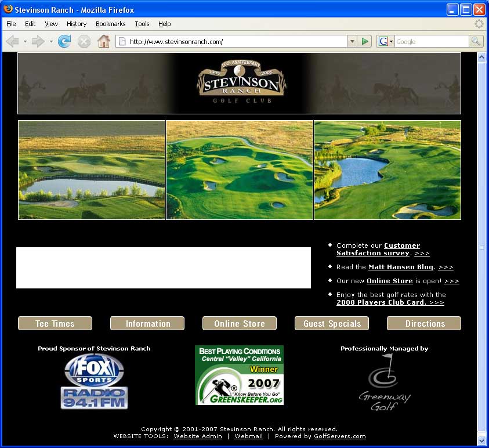Click the Stop loading icon
This screenshot has width=489, height=448.
pos(84,41)
